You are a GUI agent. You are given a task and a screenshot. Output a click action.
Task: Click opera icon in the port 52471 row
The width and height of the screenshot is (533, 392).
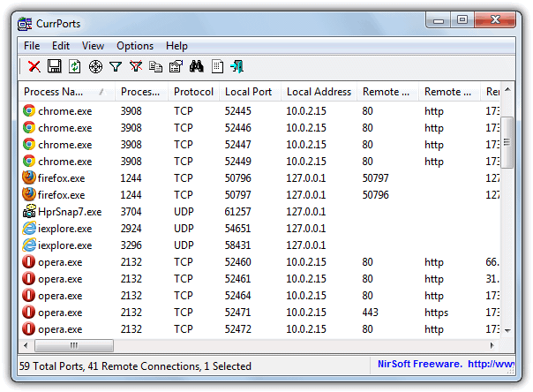click(28, 312)
